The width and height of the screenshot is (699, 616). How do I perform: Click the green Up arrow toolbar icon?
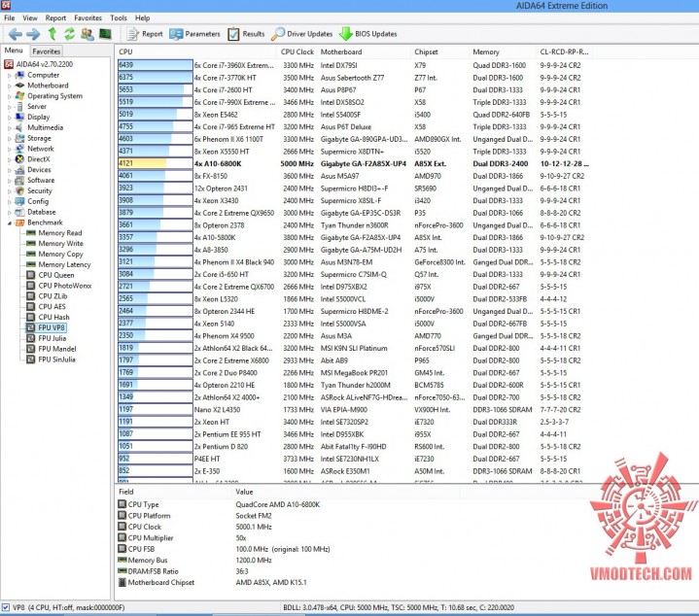(x=52, y=34)
